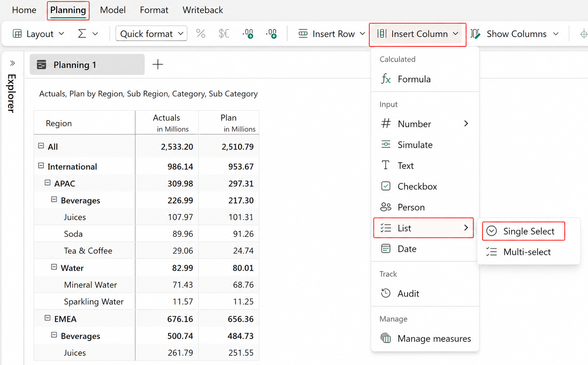588x365 pixels.
Task: Select the Sparkling Water row label
Action: (x=94, y=302)
